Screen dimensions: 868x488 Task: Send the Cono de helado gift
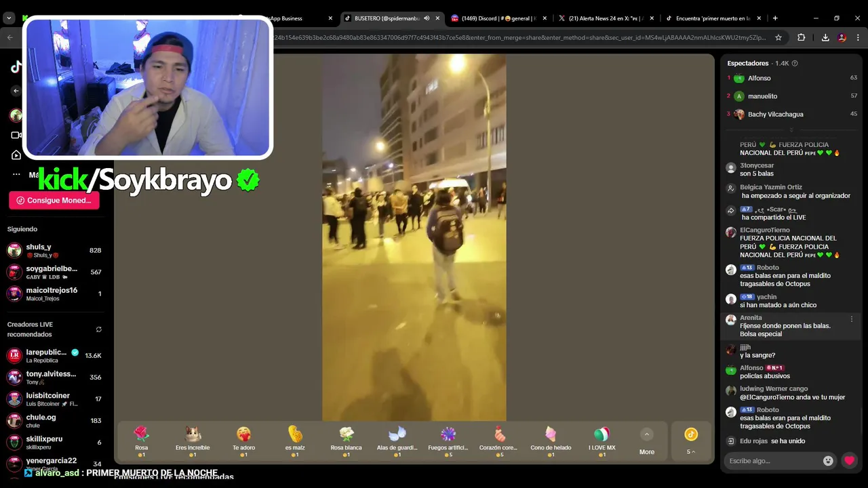tap(550, 441)
